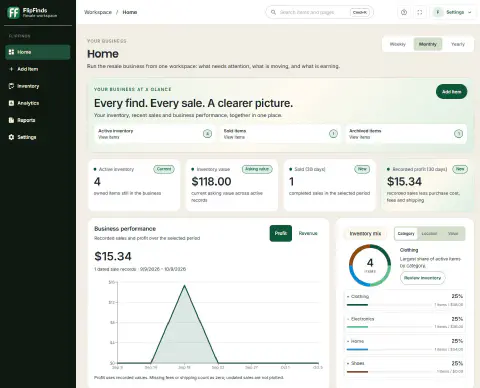Click the Business performance heading
The image size is (480, 388).
click(125, 229)
